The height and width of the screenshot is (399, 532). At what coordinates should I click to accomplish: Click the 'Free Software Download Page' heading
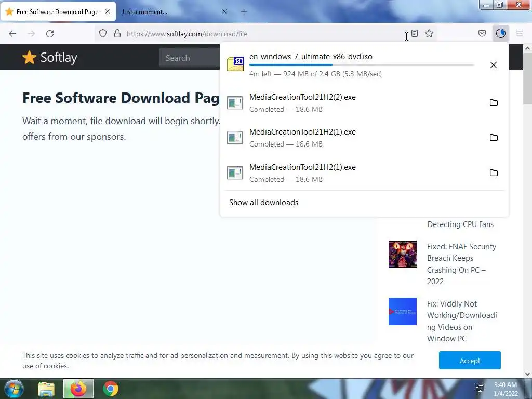point(121,98)
